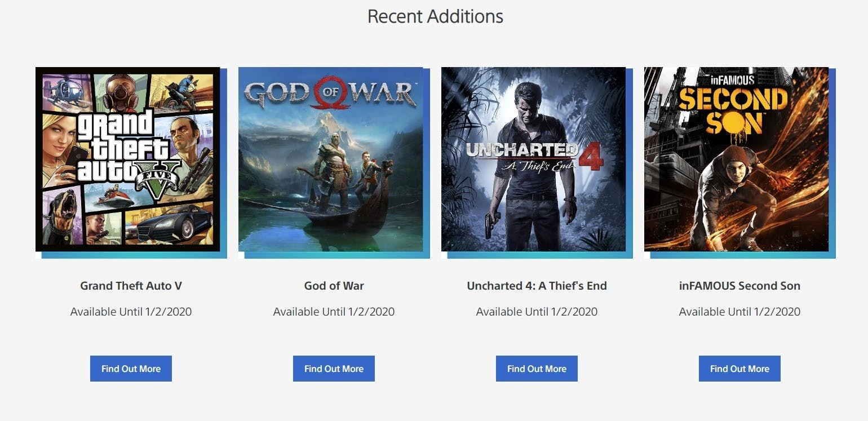This screenshot has width=868, height=421.
Task: Open the Grand Theft Auto V cover art
Action: click(128, 159)
